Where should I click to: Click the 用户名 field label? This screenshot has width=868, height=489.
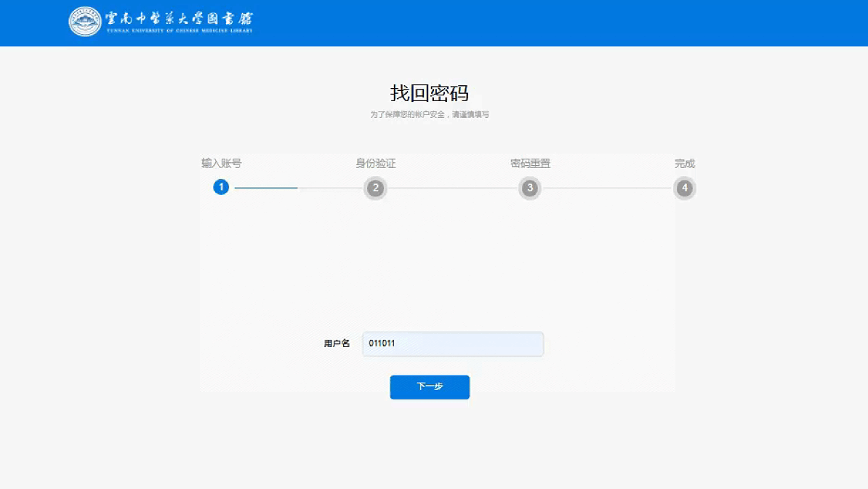pyautogui.click(x=337, y=343)
